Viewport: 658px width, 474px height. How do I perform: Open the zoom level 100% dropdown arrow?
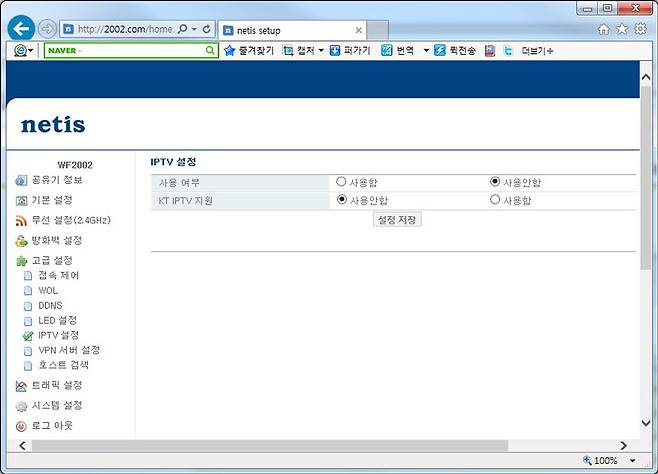click(632, 461)
